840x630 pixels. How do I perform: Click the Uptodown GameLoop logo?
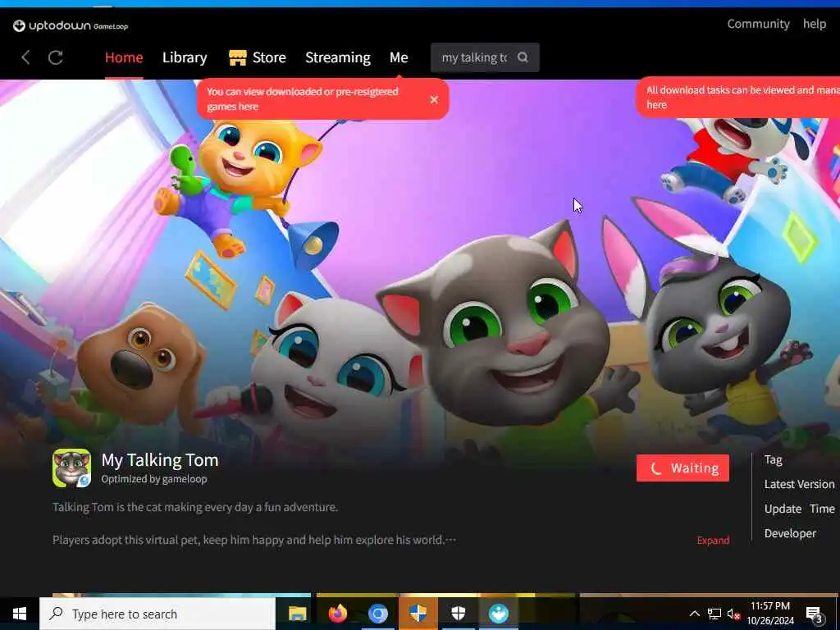(71, 25)
